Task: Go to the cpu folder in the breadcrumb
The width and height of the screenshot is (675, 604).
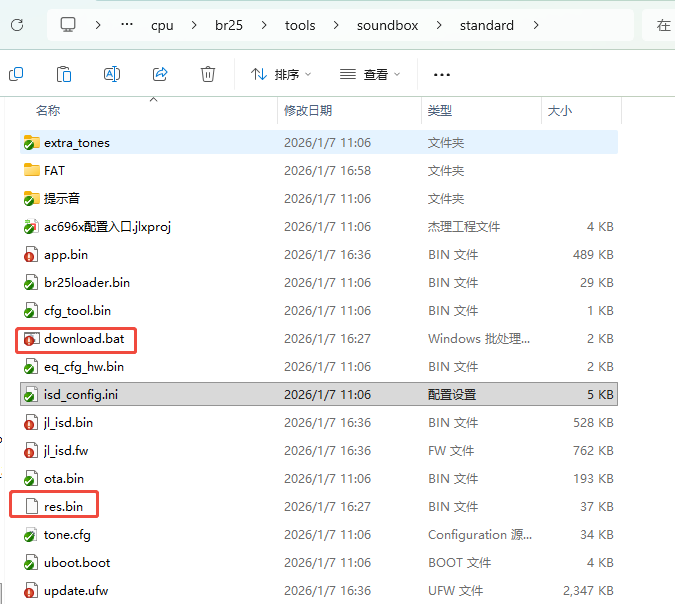Action: pyautogui.click(x=162, y=26)
